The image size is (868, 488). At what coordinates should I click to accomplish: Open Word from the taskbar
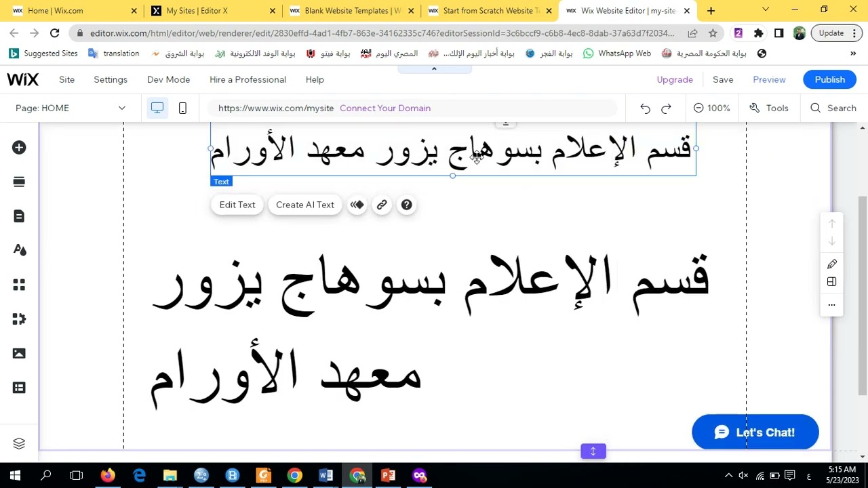[325, 476]
